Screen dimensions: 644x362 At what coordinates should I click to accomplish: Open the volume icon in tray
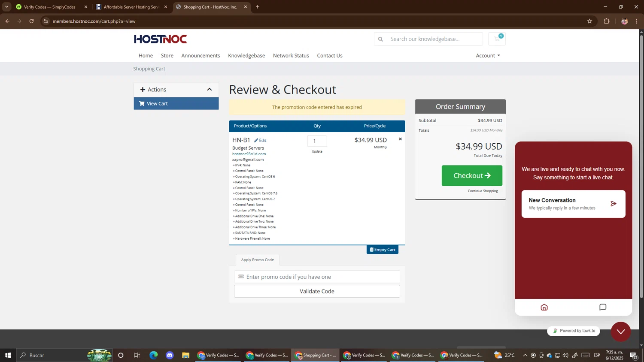pos(565,355)
